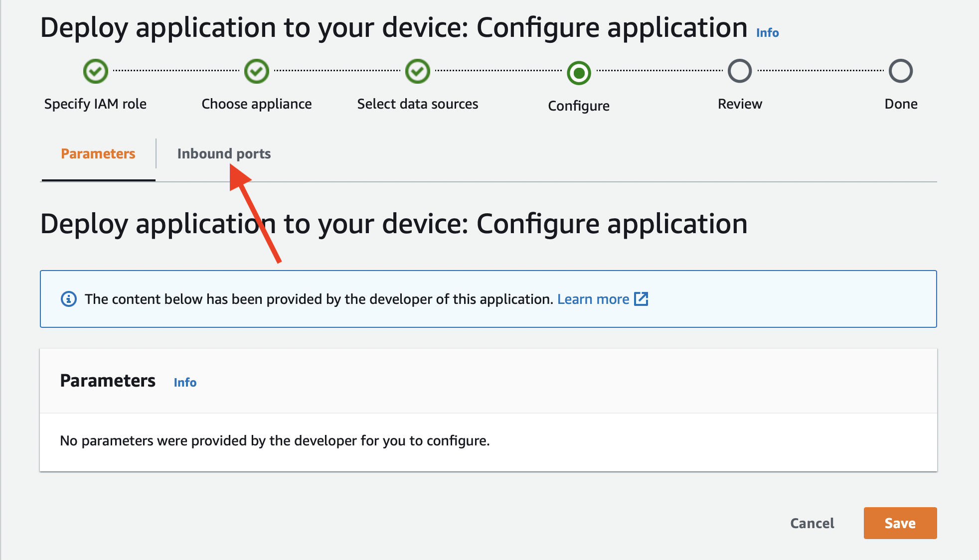Click the orange Save button
Image resolution: width=979 pixels, height=560 pixels.
(x=900, y=523)
